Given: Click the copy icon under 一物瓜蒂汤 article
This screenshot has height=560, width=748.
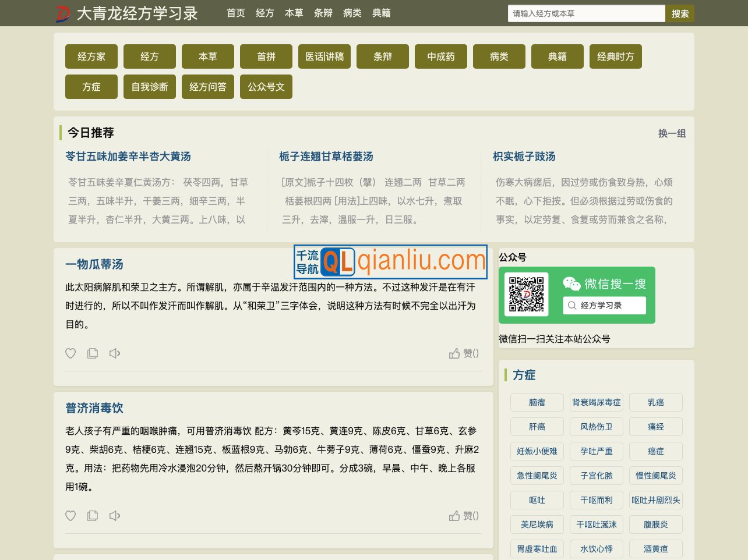Looking at the screenshot, I should [x=93, y=353].
